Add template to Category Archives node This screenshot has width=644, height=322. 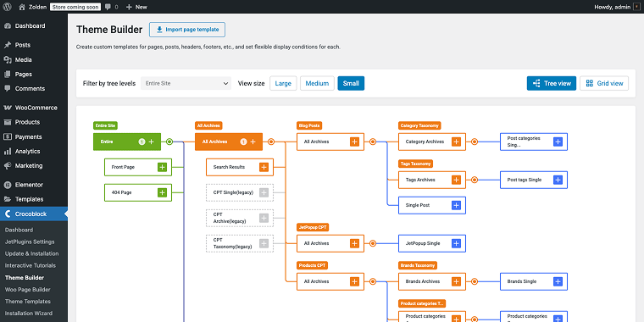coord(456,142)
